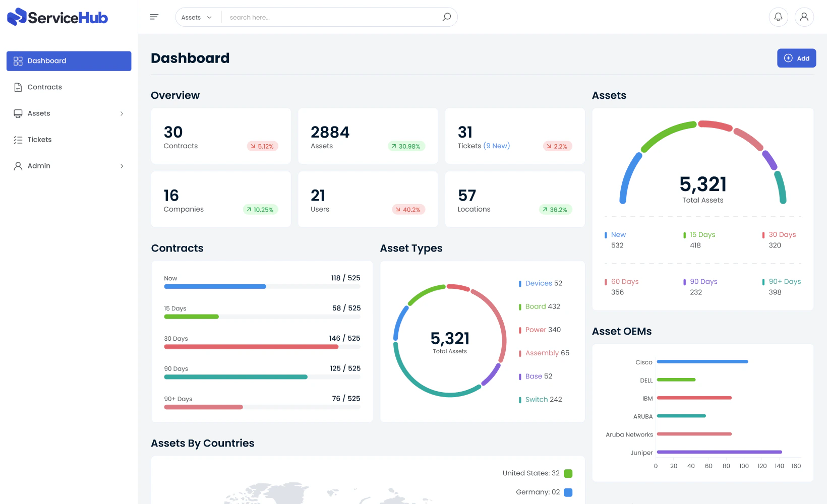
Task: Open the 9 New tickets link
Action: (497, 146)
